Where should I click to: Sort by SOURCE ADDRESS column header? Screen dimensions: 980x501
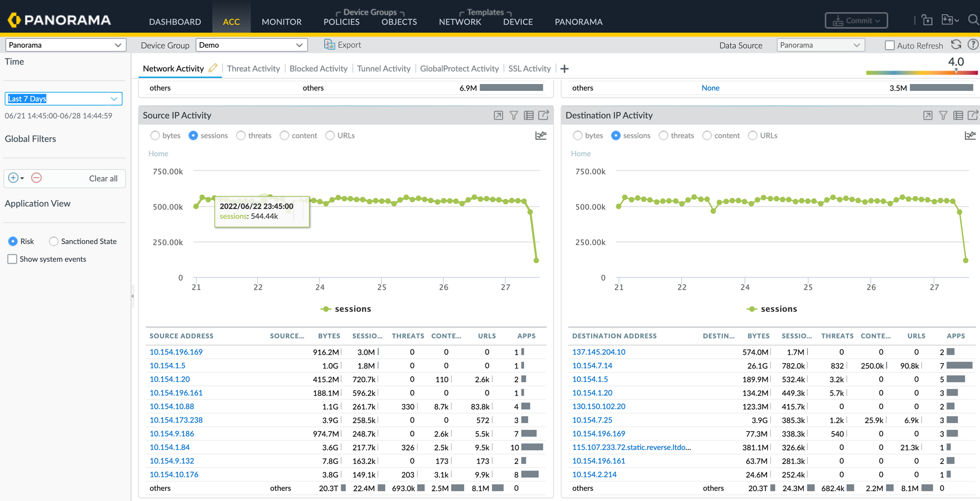[x=181, y=336]
